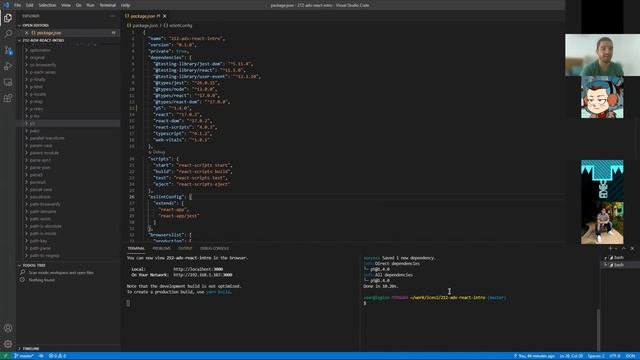Click the scan mode search icon in Todos Tree
This screenshot has width=640, height=360.
tap(22, 272)
